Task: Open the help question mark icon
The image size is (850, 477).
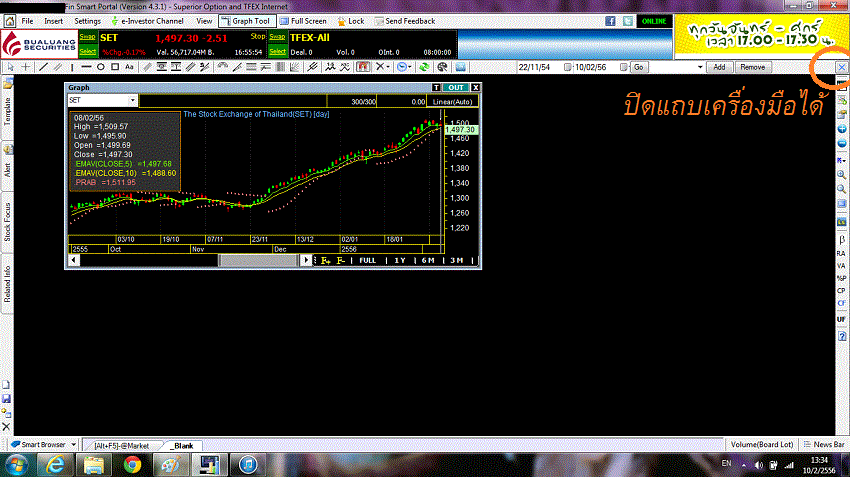Action: tap(842, 336)
